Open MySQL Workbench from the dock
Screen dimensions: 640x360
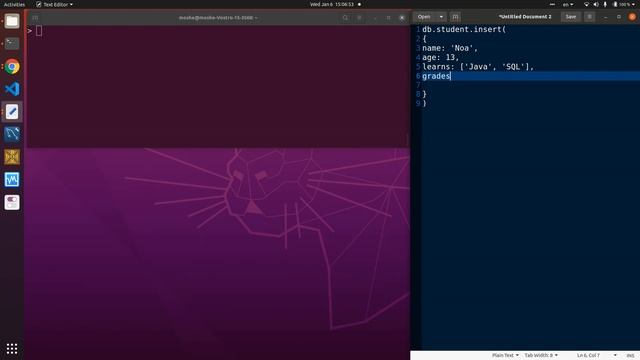tap(12, 134)
